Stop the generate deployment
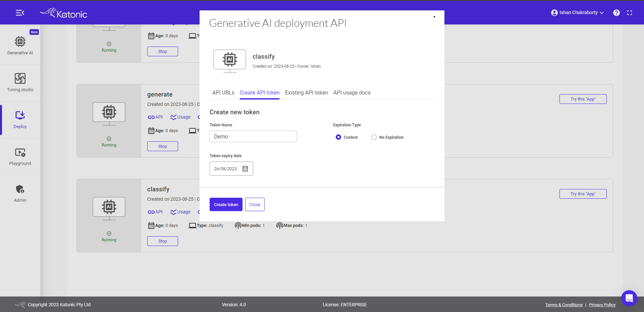Viewport: 644px width, 312px height. [x=163, y=146]
